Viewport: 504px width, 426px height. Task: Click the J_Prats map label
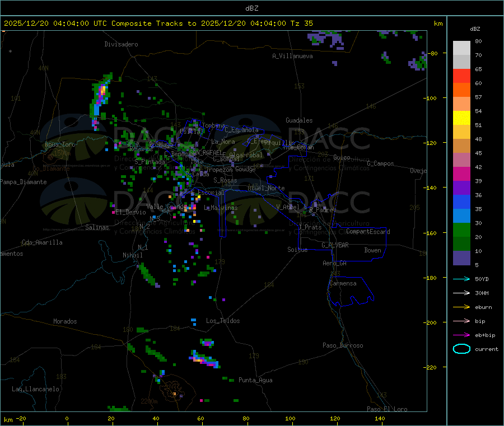310,227
